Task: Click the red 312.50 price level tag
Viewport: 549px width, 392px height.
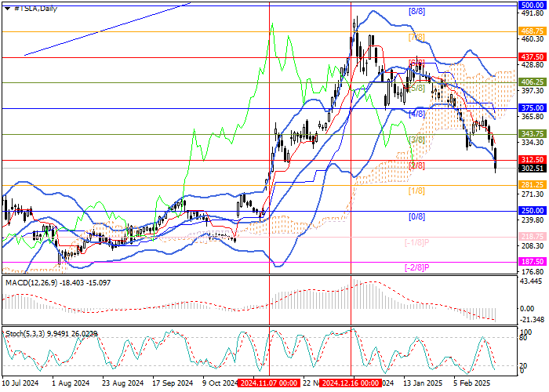Action: (533, 160)
